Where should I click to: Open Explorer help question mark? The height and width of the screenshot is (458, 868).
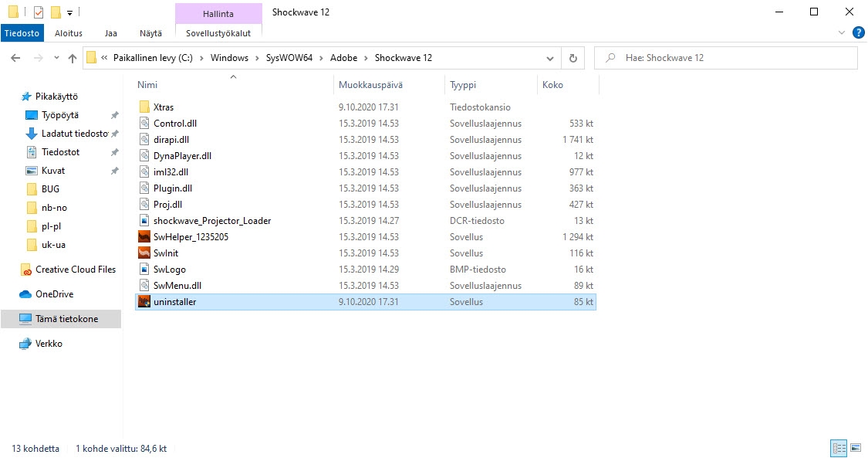(x=858, y=32)
